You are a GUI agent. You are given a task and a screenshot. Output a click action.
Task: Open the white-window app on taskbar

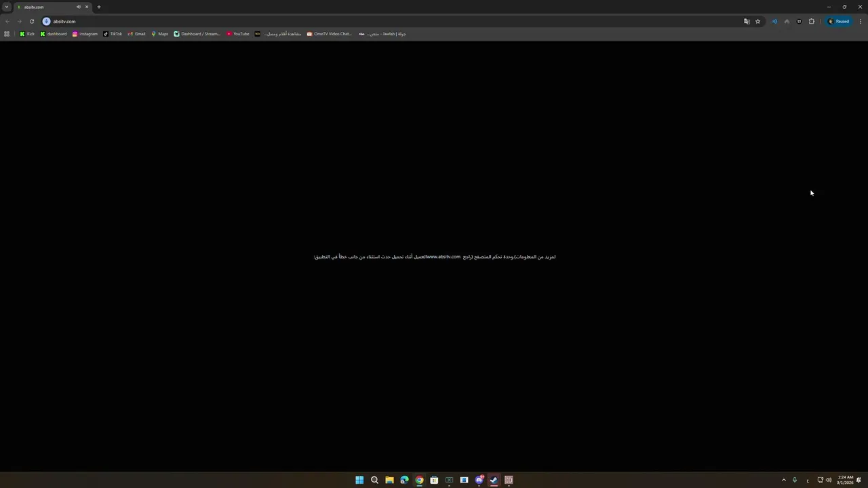(x=464, y=480)
